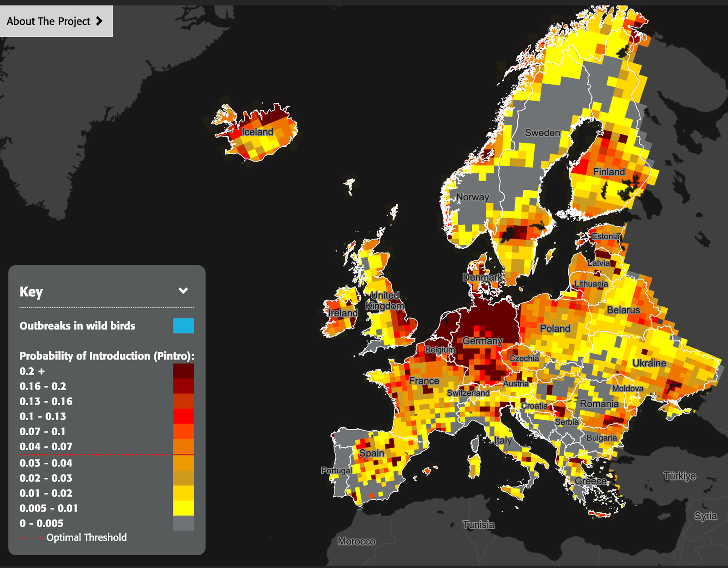Click Iceland on the map

[258, 132]
